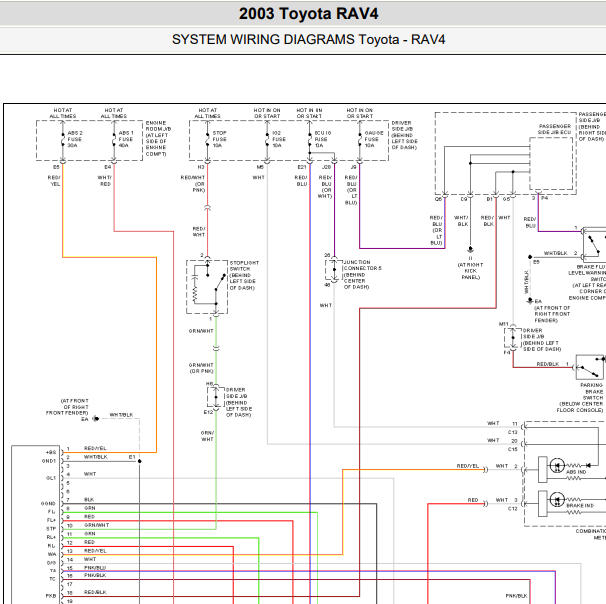Click the ECU-IG 10A fuse symbol

pyautogui.click(x=310, y=140)
